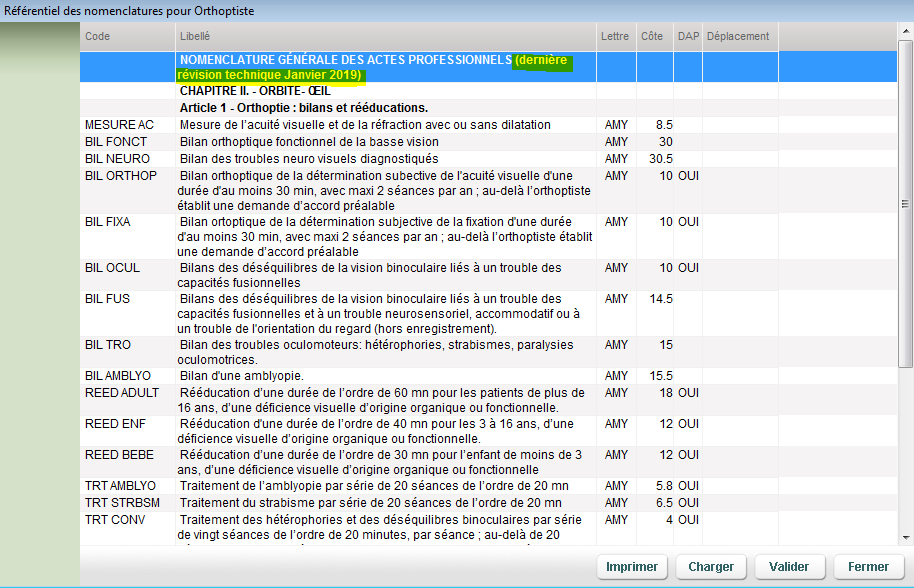Click the Déplacement column header
Image resolution: width=914 pixels, height=588 pixels.
click(738, 36)
